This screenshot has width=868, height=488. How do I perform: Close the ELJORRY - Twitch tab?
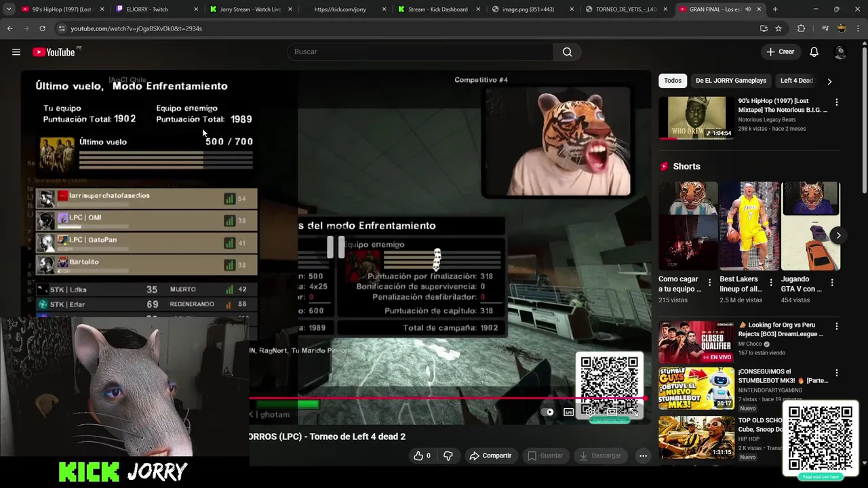click(197, 9)
